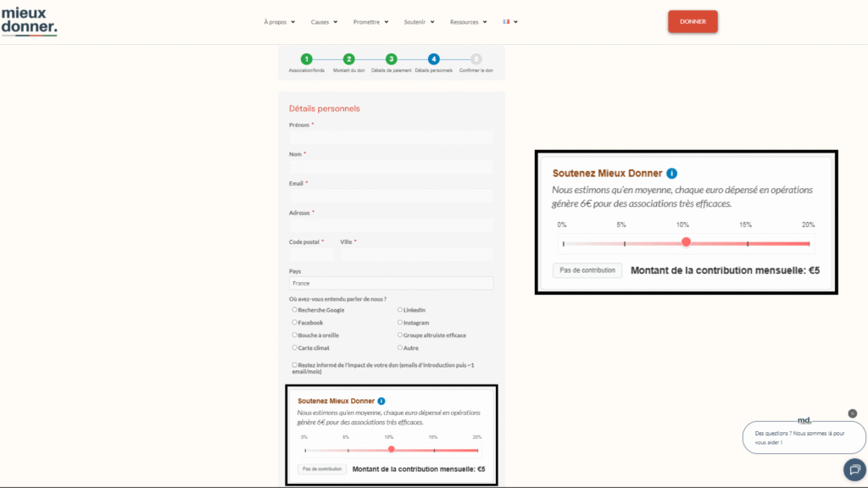868x488 pixels.
Task: Click the mieux donner logo
Action: 30,21
